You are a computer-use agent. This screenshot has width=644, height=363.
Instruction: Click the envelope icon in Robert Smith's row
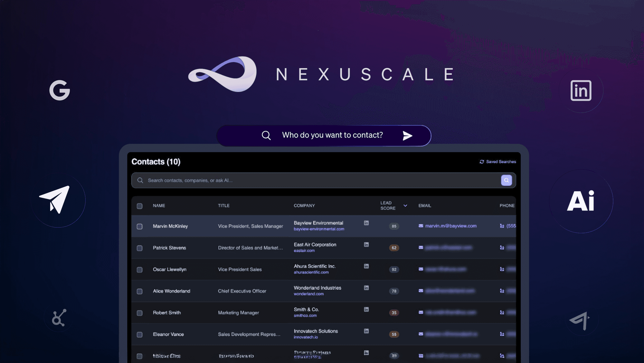click(421, 312)
